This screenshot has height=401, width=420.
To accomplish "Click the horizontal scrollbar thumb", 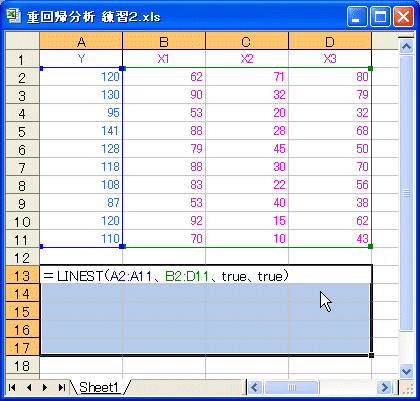I will pos(292,387).
